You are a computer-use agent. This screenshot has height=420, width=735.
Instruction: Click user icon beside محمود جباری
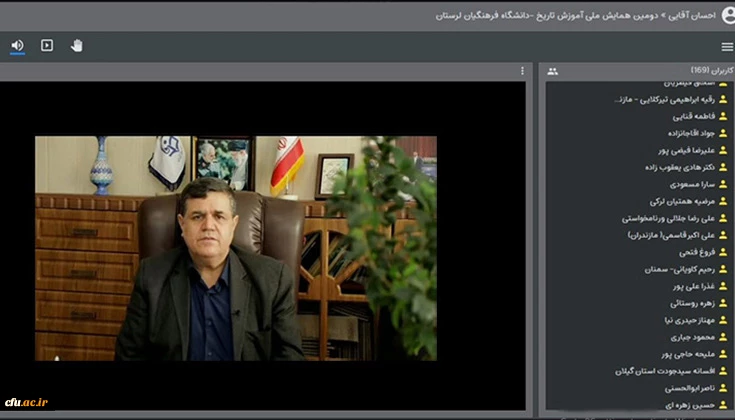pyautogui.click(x=722, y=337)
